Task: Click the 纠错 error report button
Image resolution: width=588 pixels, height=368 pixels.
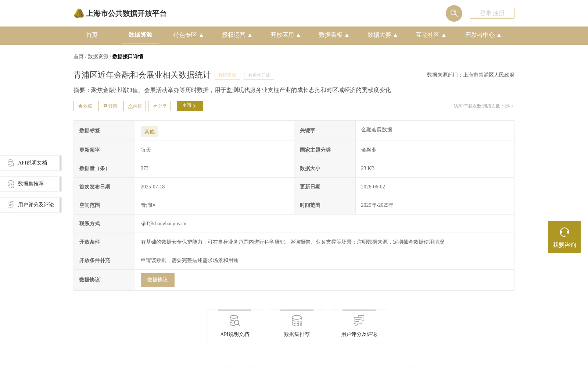Action: tap(135, 106)
